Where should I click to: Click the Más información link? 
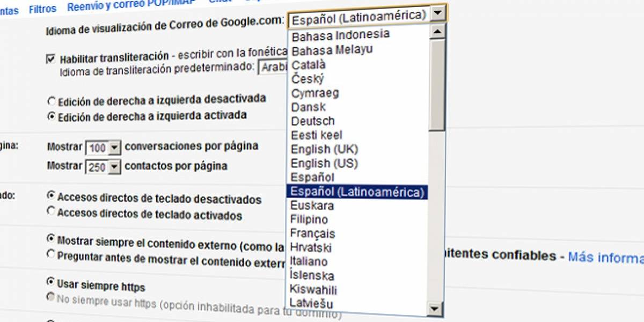pyautogui.click(x=605, y=257)
